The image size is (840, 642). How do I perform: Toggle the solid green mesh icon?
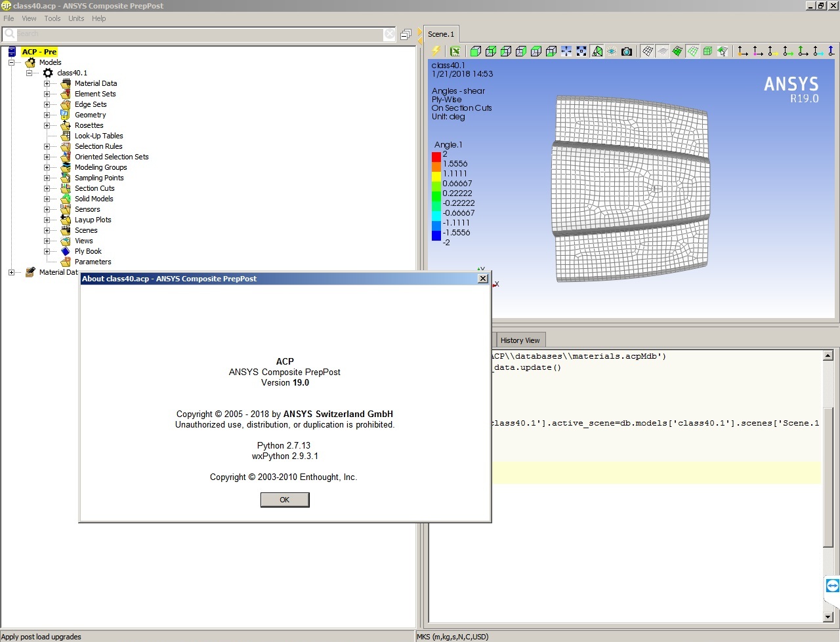click(678, 51)
